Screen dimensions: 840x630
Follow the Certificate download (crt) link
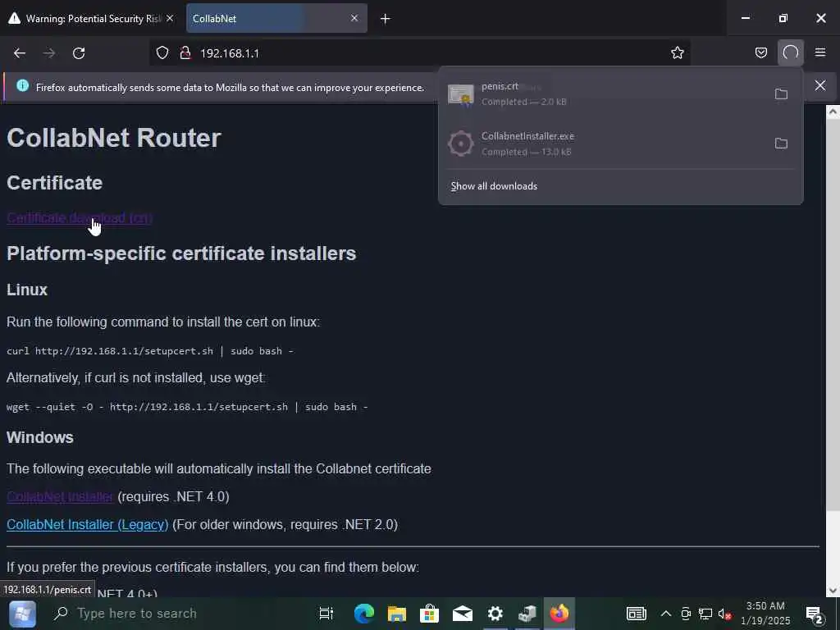80,218
